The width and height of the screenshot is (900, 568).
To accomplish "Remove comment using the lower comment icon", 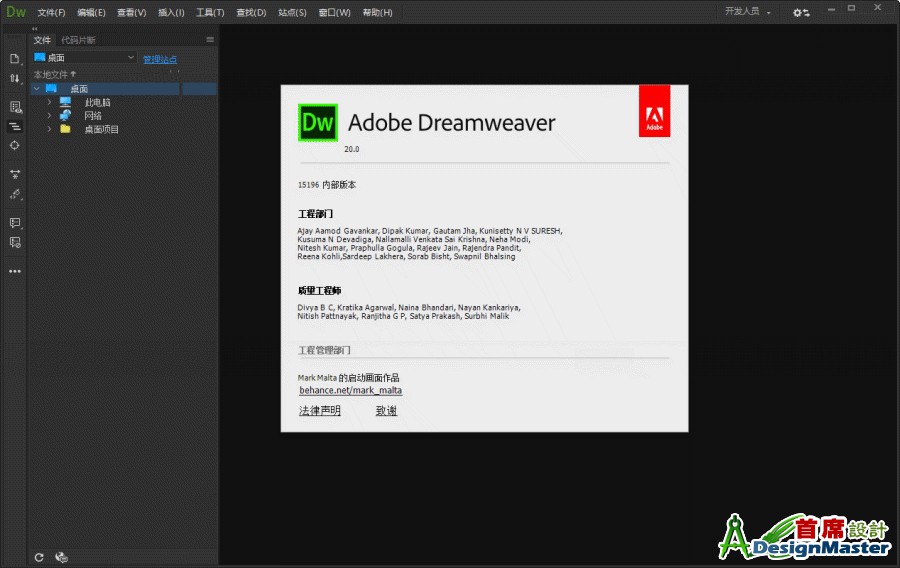I will [x=15, y=243].
